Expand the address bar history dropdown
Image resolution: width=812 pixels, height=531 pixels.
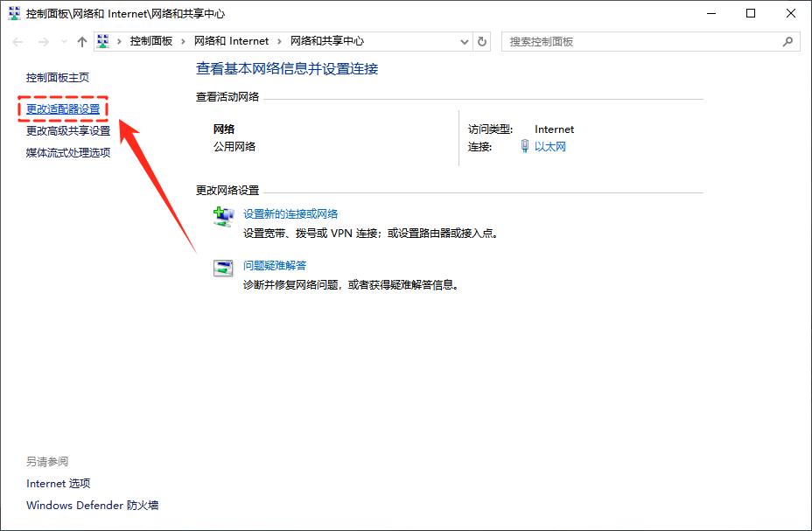coord(465,41)
